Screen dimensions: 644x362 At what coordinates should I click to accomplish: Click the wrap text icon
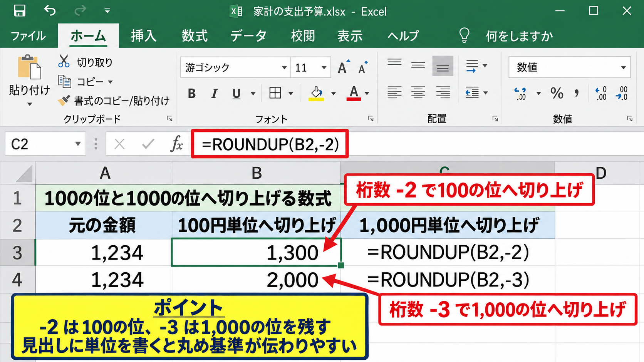[x=472, y=66]
